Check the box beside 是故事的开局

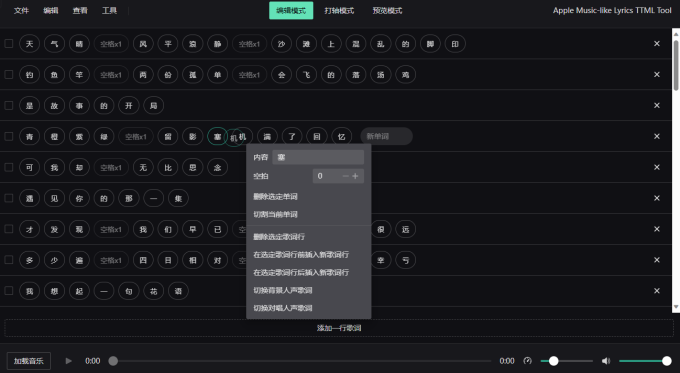tap(9, 105)
